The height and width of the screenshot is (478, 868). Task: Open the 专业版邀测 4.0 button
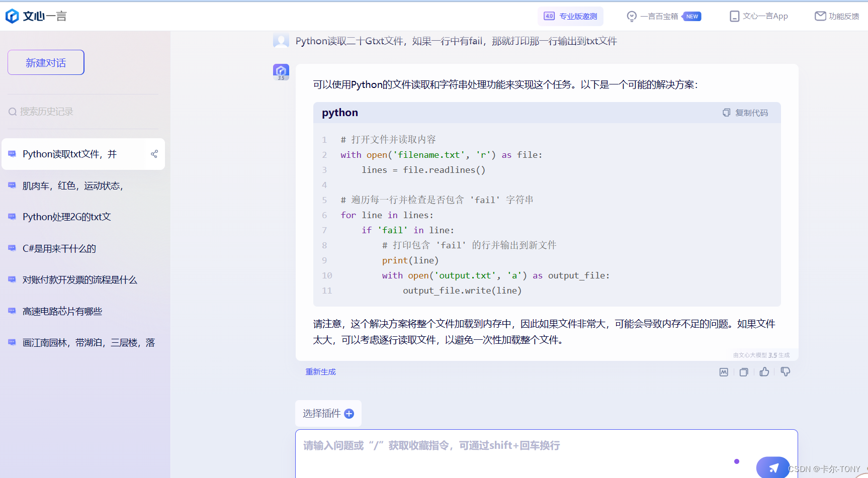[570, 16]
